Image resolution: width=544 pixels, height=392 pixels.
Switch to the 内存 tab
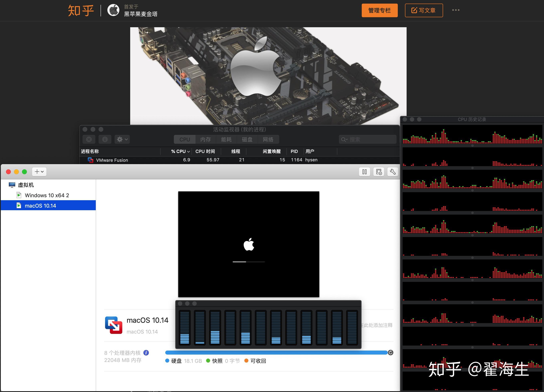(x=206, y=139)
